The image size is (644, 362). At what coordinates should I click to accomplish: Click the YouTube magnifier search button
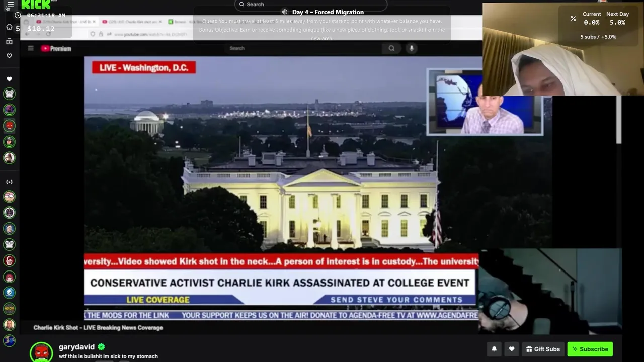pyautogui.click(x=391, y=48)
